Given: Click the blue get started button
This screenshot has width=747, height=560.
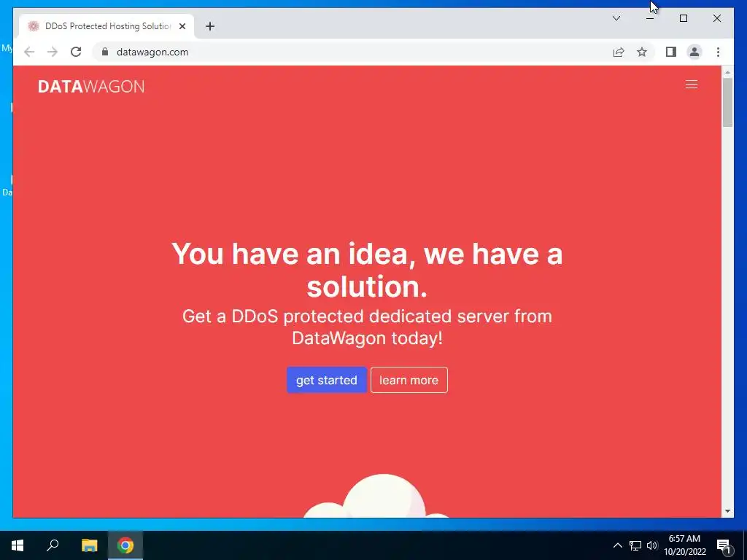Looking at the screenshot, I should [327, 380].
